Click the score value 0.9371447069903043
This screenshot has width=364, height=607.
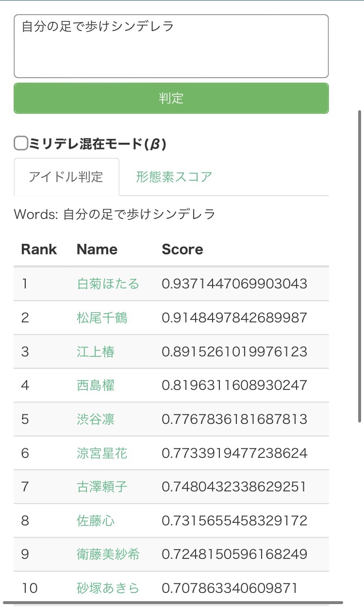click(x=234, y=284)
